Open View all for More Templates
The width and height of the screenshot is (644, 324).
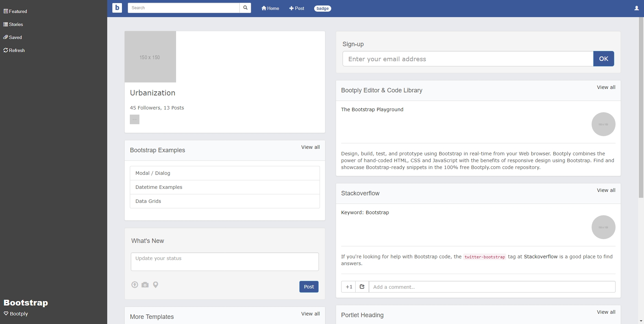click(311, 314)
